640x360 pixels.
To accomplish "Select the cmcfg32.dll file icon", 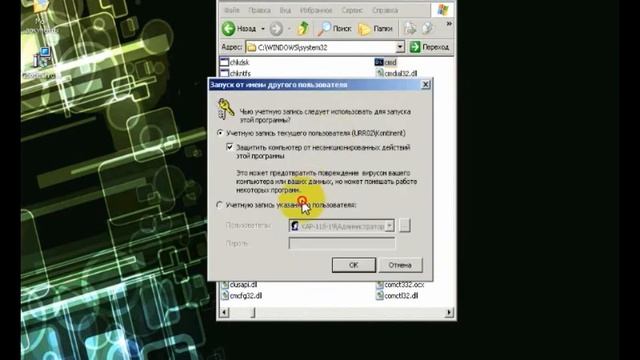I will [224, 296].
